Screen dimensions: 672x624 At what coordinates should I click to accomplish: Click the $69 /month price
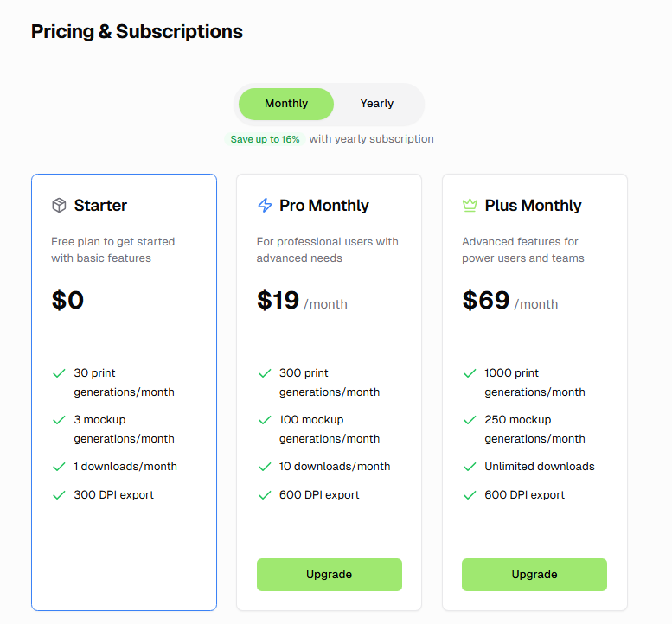coord(510,300)
